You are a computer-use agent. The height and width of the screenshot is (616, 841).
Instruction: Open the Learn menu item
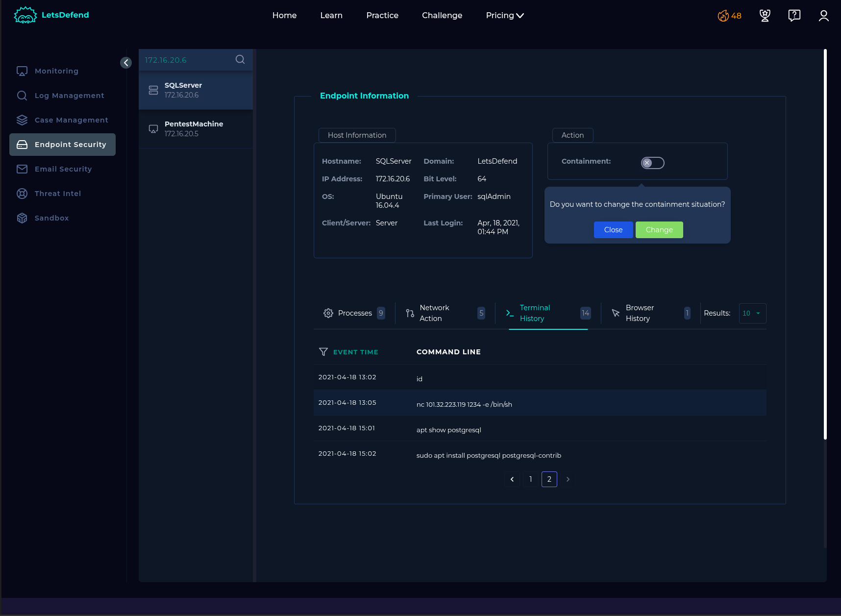coord(331,15)
